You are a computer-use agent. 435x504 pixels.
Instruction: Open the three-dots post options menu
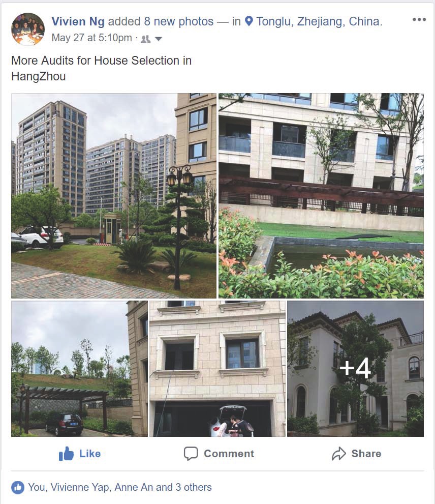419,20
